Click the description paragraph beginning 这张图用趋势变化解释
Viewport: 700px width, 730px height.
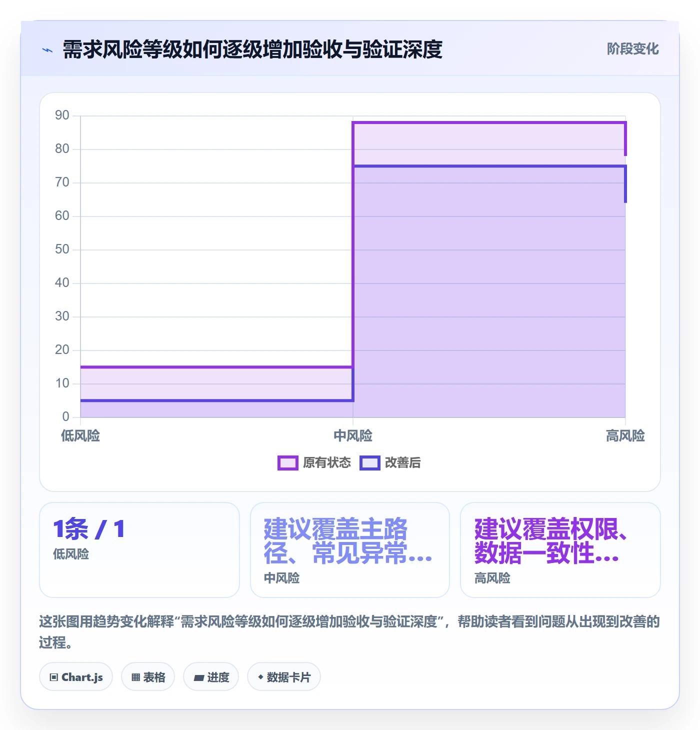pyautogui.click(x=349, y=632)
